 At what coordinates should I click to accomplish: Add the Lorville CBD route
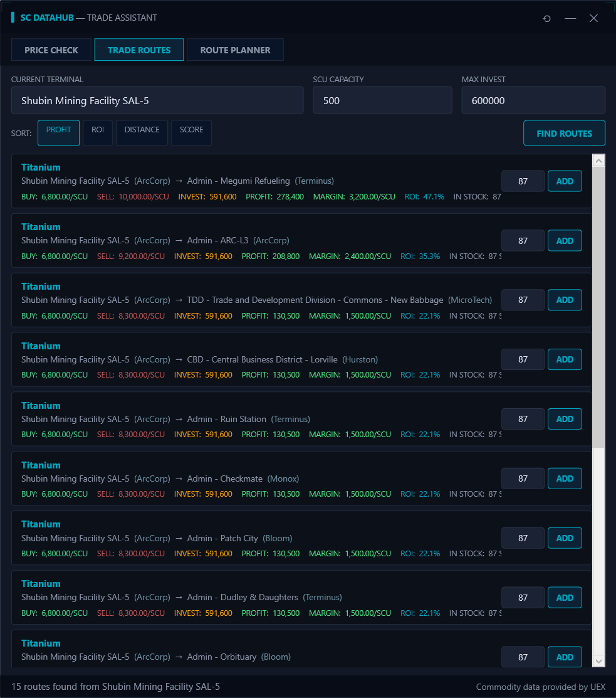pos(565,360)
